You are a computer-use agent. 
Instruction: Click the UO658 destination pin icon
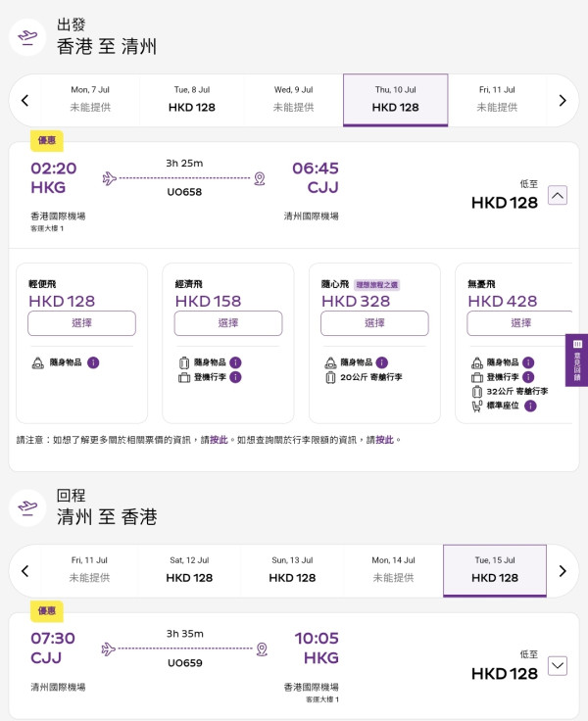coord(260,178)
